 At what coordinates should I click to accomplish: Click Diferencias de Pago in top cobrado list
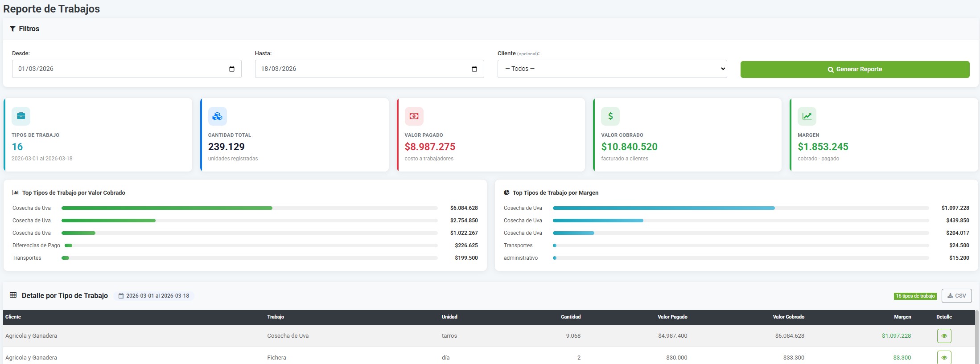click(x=36, y=245)
